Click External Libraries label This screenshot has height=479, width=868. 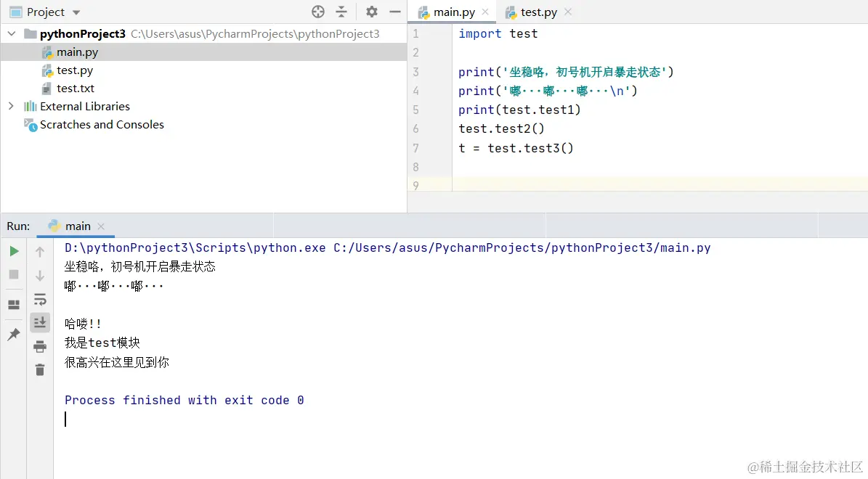coord(85,106)
